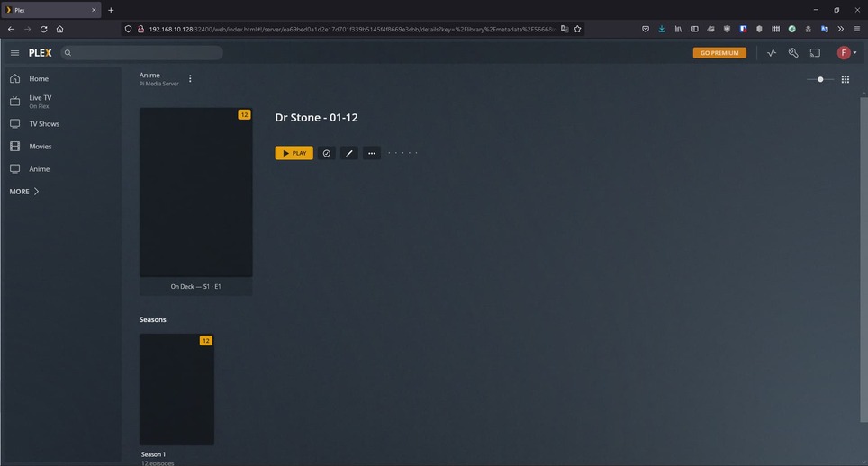Select the Plex browser tab
This screenshot has width=868, height=466.
(x=50, y=10)
